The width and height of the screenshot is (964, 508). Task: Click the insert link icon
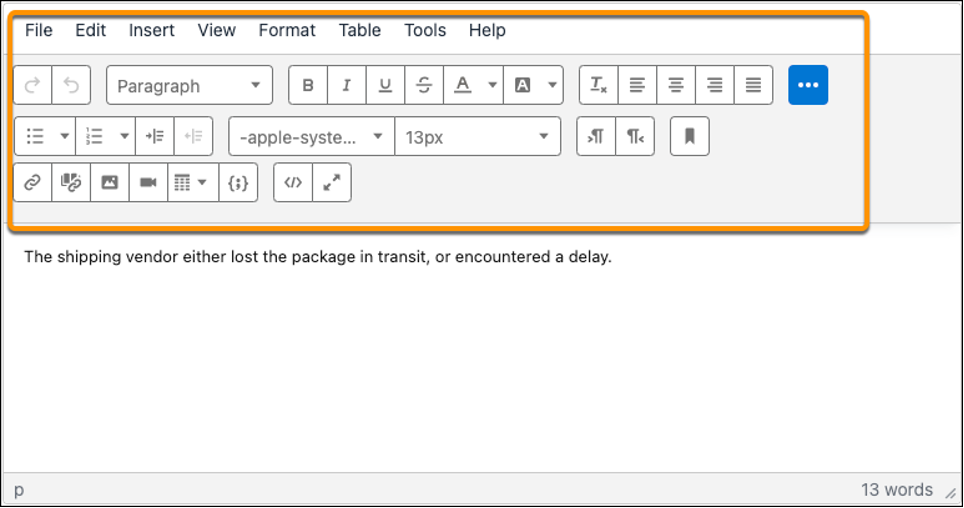click(33, 183)
